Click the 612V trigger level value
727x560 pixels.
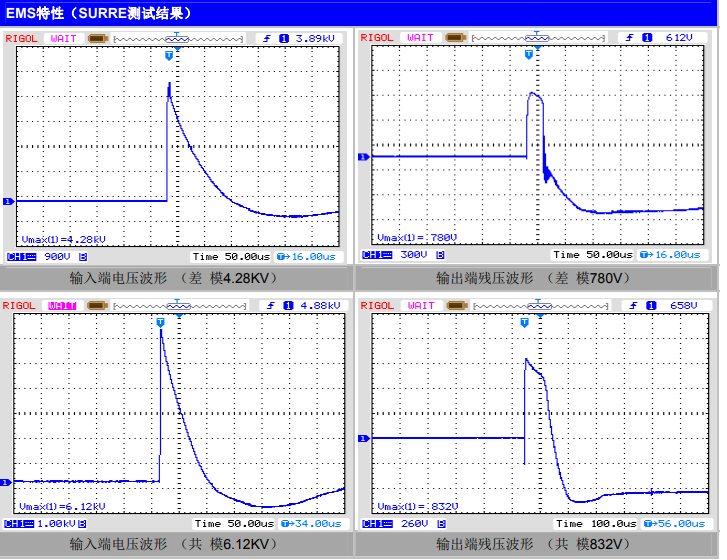tap(679, 38)
